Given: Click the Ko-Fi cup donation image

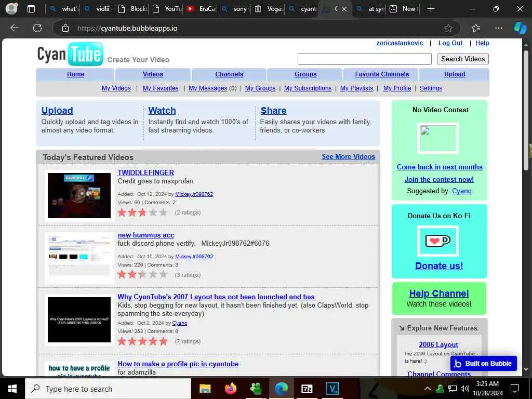Looking at the screenshot, I should 437,241.
